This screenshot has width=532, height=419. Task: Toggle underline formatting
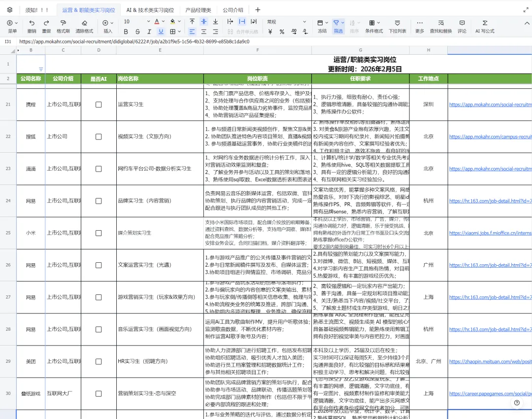coord(161,32)
